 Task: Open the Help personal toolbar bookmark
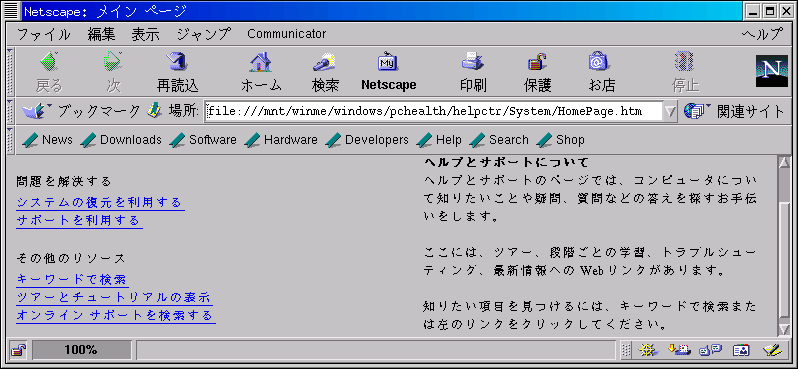439,139
